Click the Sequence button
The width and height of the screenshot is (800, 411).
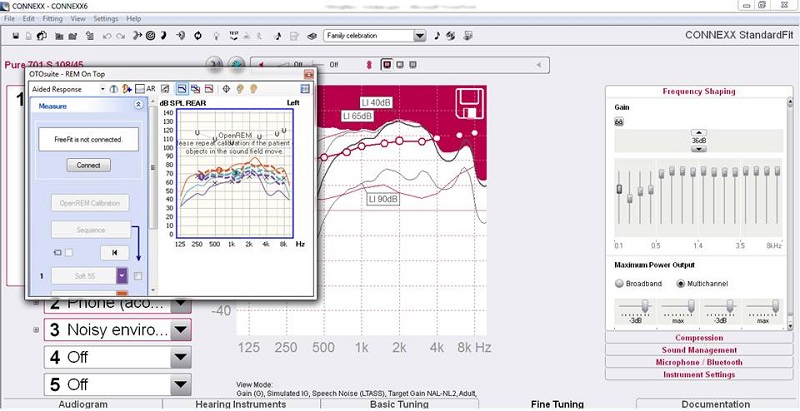pyautogui.click(x=91, y=230)
